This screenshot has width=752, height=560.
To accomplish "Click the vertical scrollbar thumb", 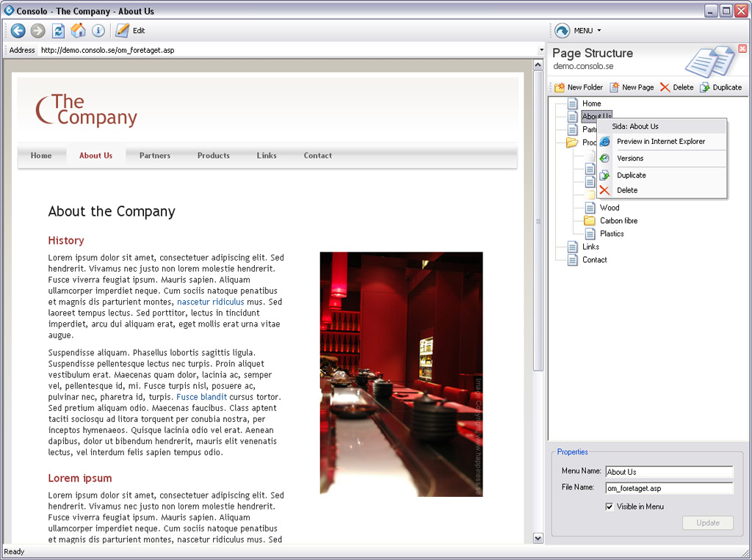I will [x=538, y=220].
